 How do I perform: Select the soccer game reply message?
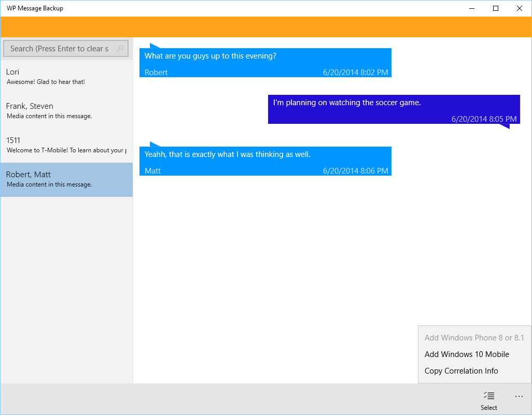pos(393,109)
